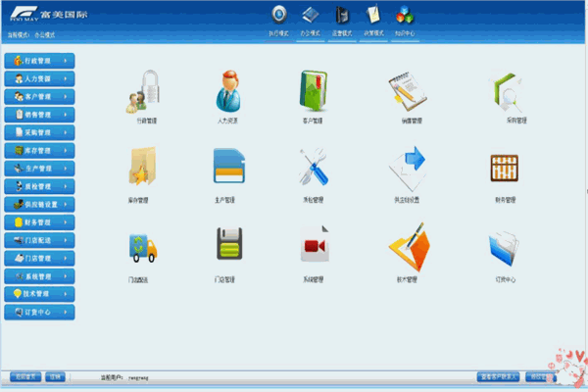Screen dimensions: 588x392
Task: Expand the 供应链设置 sidebar arrow
Action: tap(66, 205)
